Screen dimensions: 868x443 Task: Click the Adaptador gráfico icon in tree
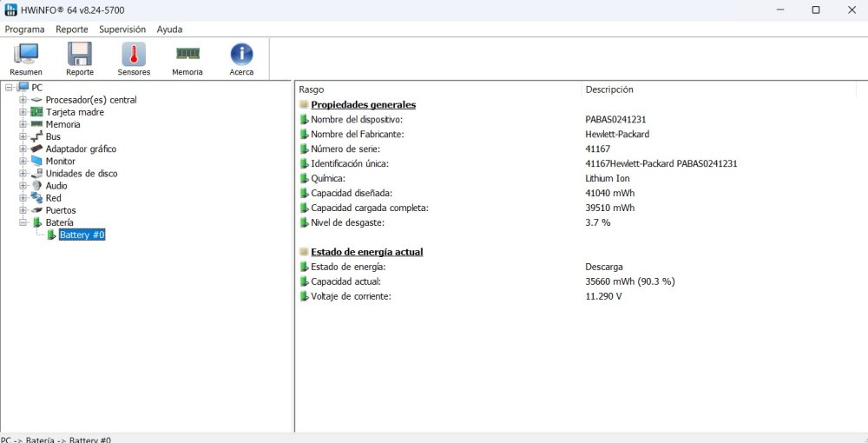(36, 149)
